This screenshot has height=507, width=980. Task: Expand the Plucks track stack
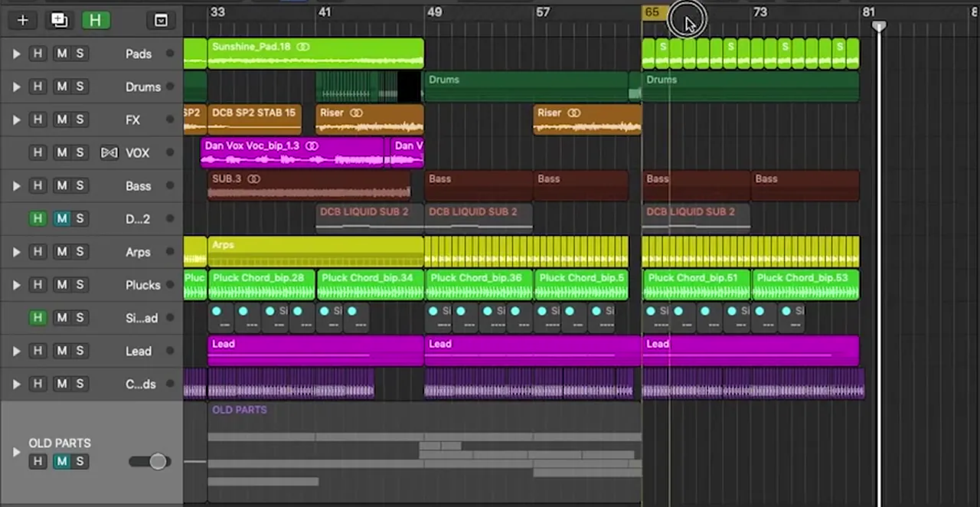pyautogui.click(x=16, y=284)
